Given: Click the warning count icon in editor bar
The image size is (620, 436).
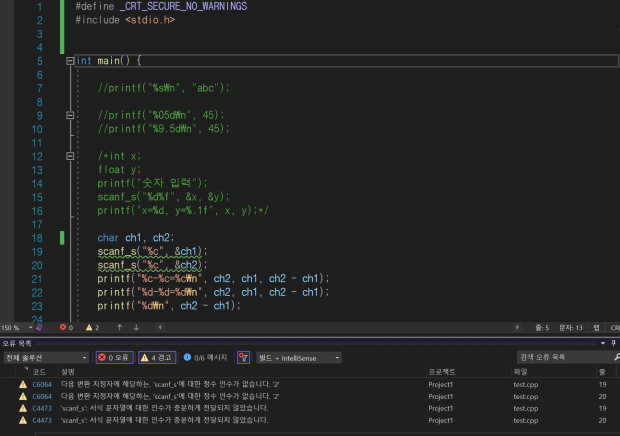Looking at the screenshot, I should point(89,327).
